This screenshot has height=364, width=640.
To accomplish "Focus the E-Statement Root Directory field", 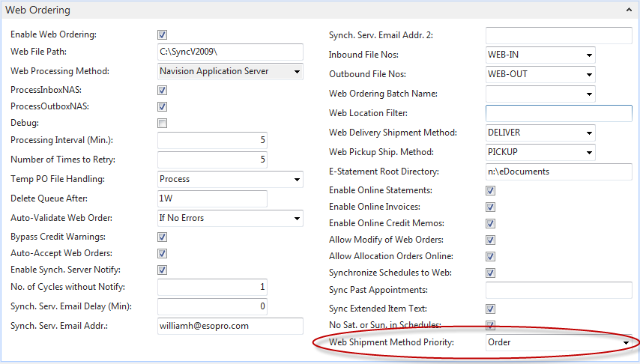I will coord(558,172).
